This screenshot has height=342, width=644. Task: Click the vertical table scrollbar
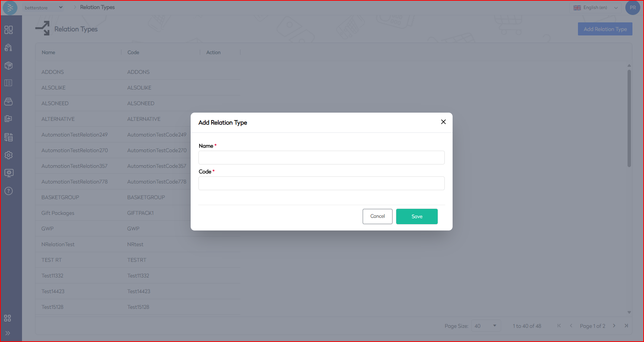(x=629, y=119)
